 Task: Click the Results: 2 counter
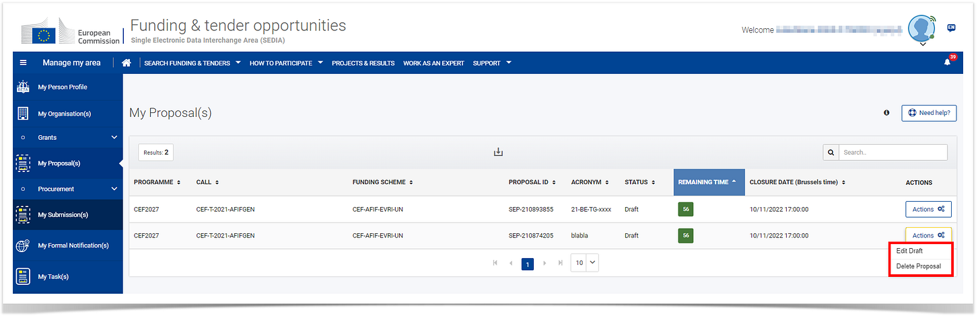coord(155,153)
